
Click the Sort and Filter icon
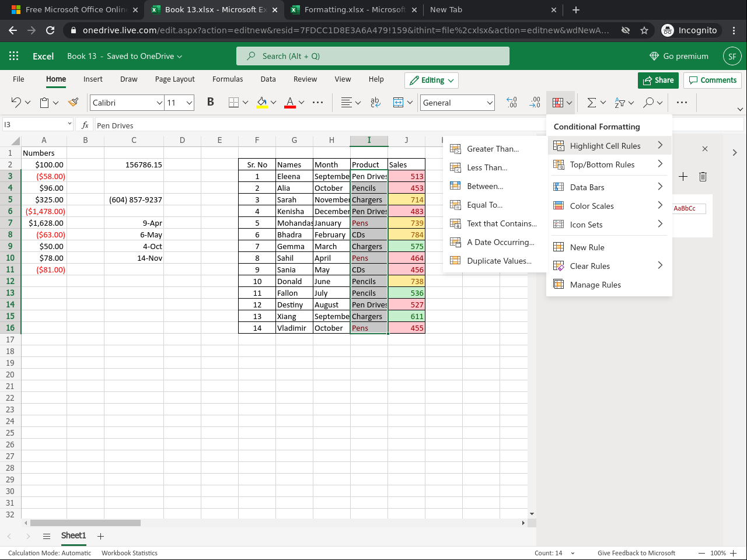(620, 103)
